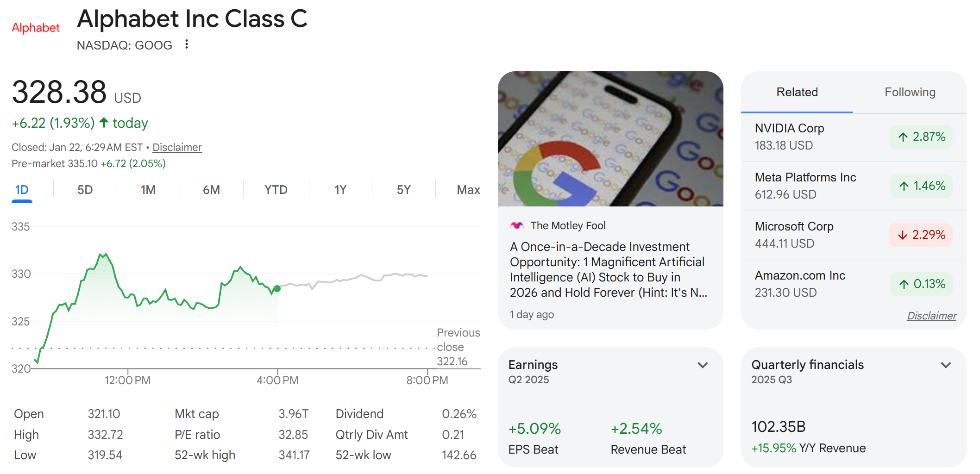The height and width of the screenshot is (474, 980).
Task: Click the green up arrow beside today's gain
Action: (103, 122)
